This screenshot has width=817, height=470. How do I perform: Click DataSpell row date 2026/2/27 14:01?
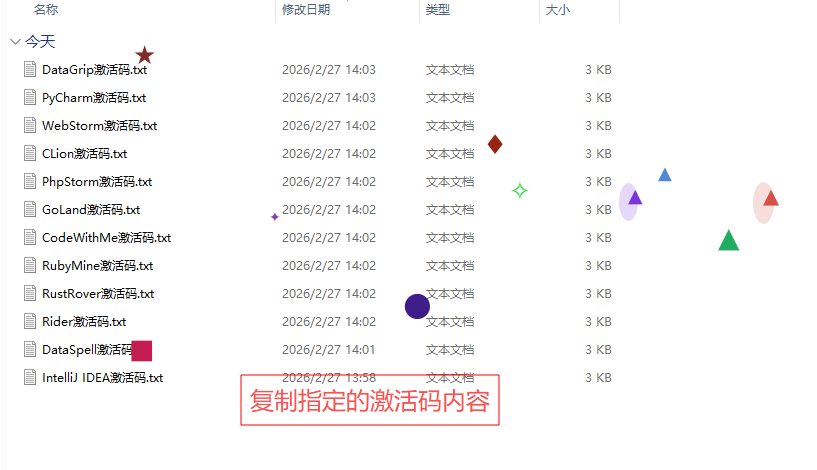[329, 350]
